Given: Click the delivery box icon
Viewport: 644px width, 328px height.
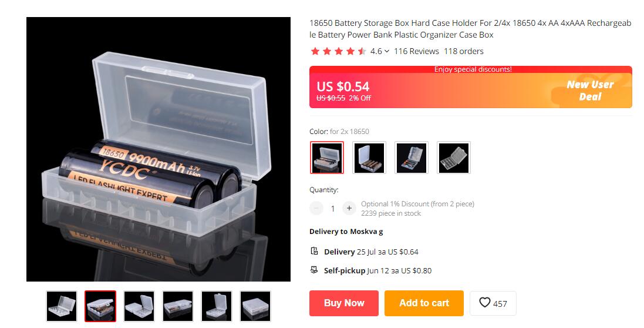Looking at the screenshot, I should [314, 251].
